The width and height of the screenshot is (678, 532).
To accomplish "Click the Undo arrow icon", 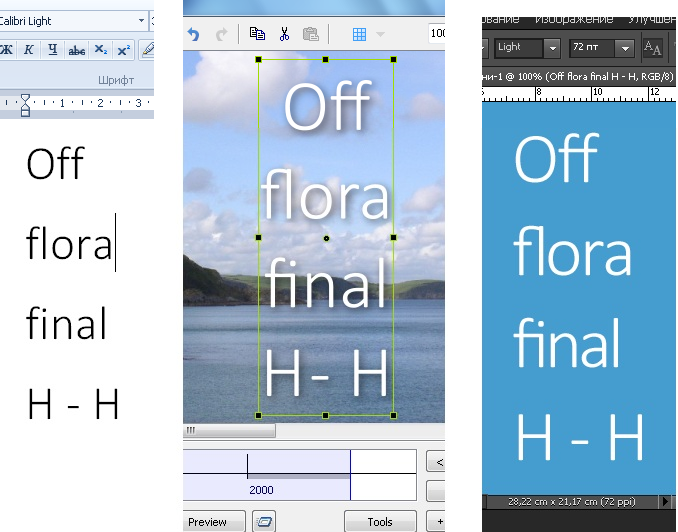I will (195, 34).
